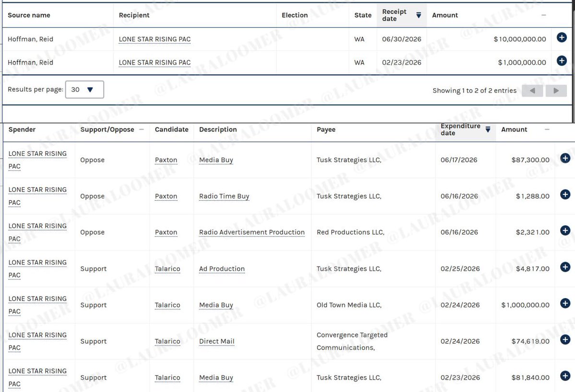Go to previous page of receipts
Screen dimensions: 575x392
(x=532, y=91)
